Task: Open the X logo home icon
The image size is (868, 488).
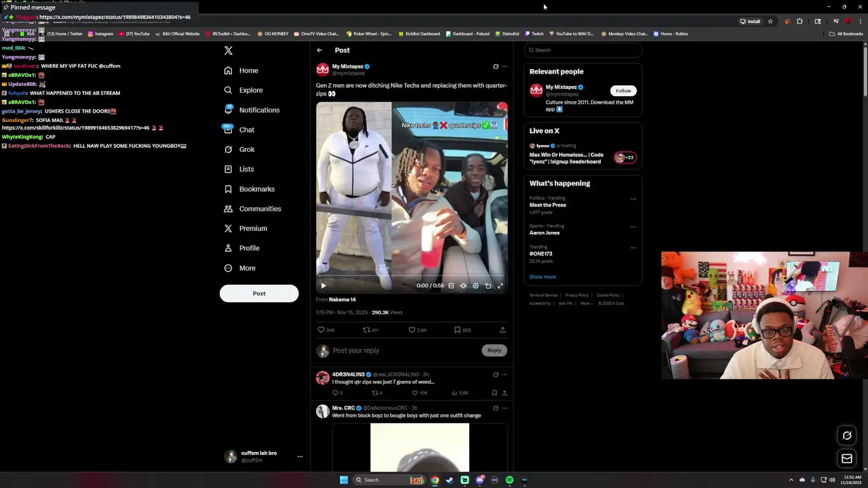Action: 229,51
